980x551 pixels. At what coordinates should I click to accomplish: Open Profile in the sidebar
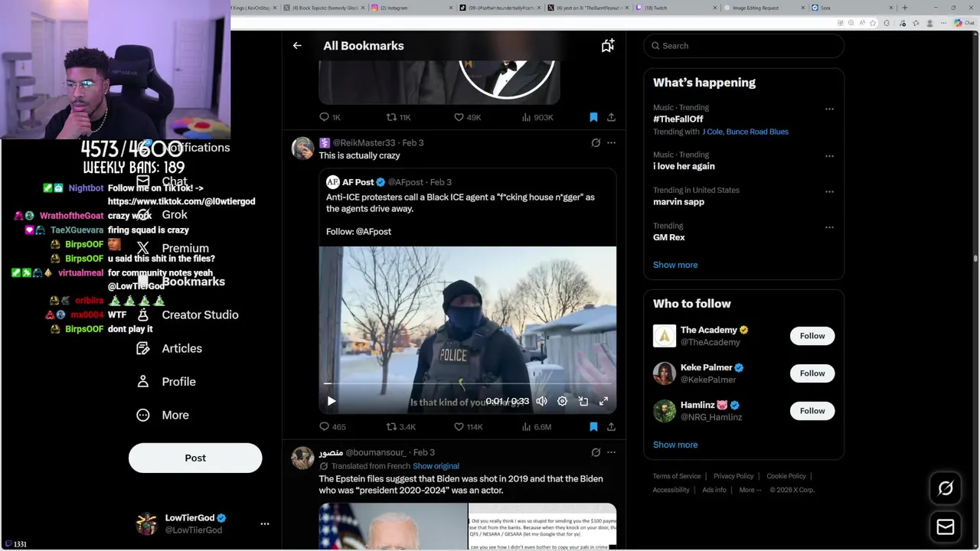tap(167, 381)
